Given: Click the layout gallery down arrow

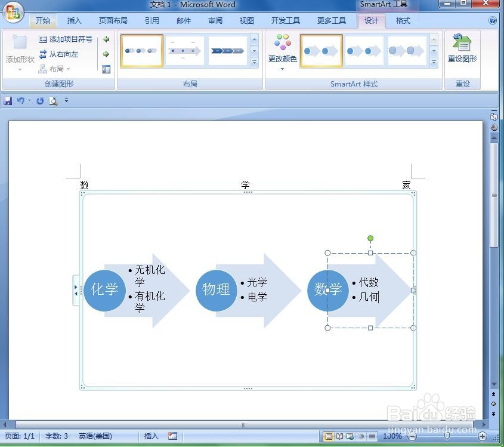Looking at the screenshot, I should (x=254, y=51).
